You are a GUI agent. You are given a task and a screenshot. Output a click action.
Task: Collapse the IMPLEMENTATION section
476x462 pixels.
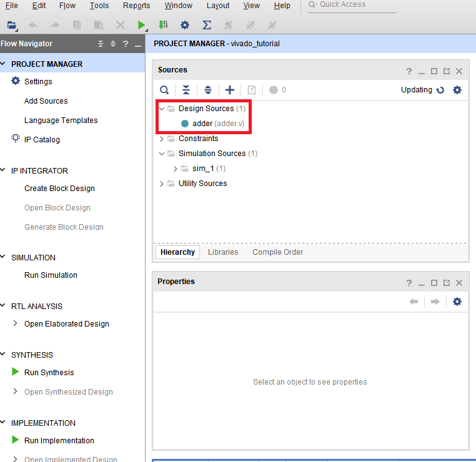click(3, 422)
